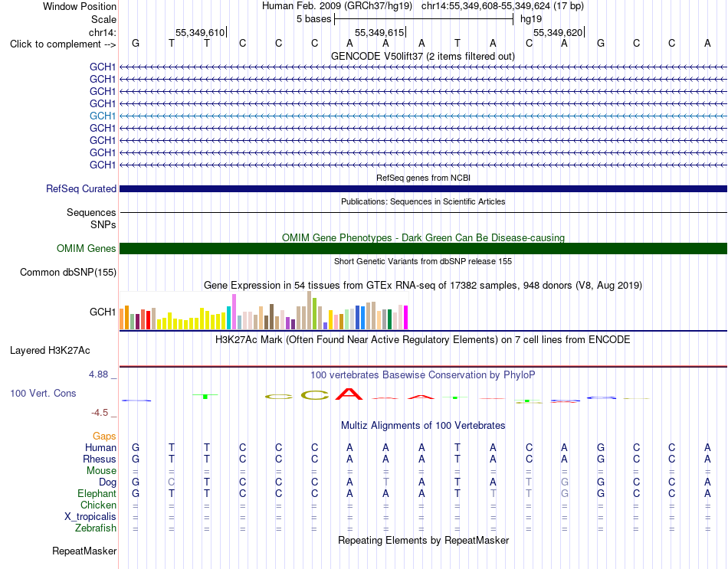Viewport: 728px width, 569px height.
Task: Select the Chicken species label
Action: point(98,505)
